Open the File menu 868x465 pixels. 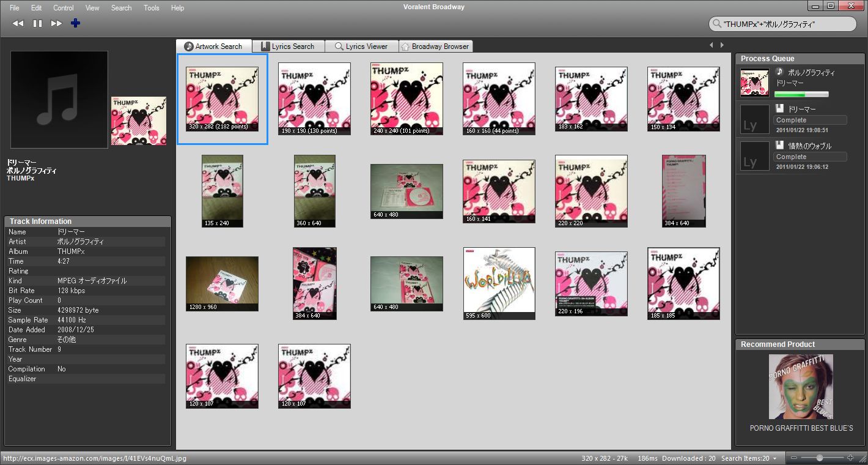click(15, 8)
